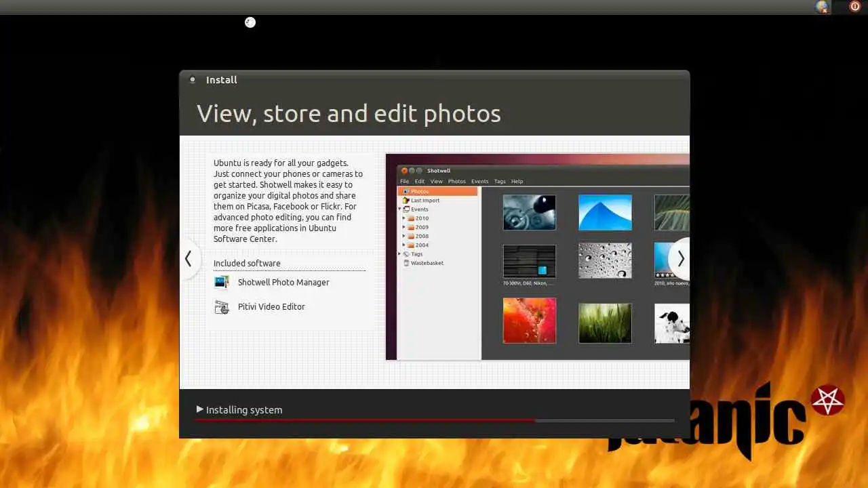Expand the 2010 events folder

click(x=404, y=218)
